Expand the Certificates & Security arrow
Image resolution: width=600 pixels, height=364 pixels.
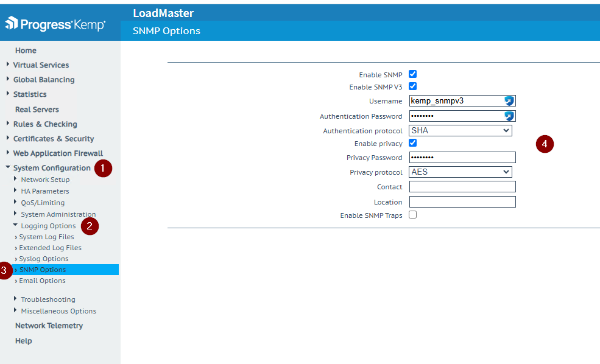point(8,138)
